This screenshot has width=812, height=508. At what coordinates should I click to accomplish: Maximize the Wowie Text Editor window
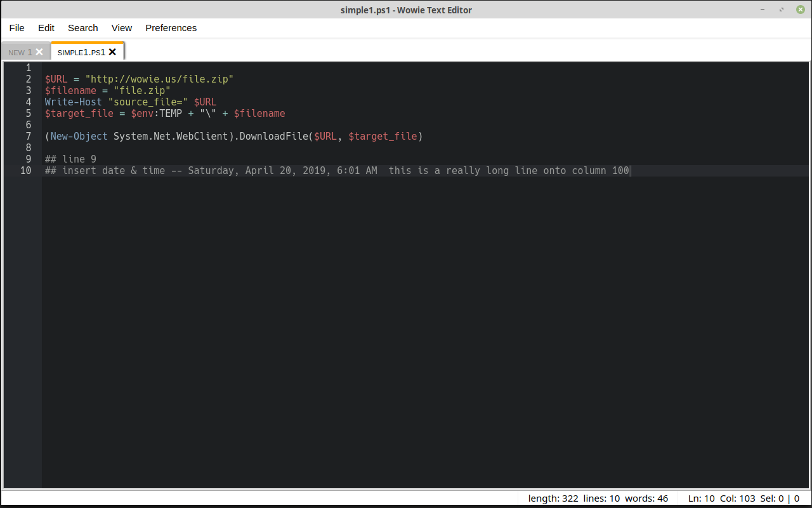(782, 10)
